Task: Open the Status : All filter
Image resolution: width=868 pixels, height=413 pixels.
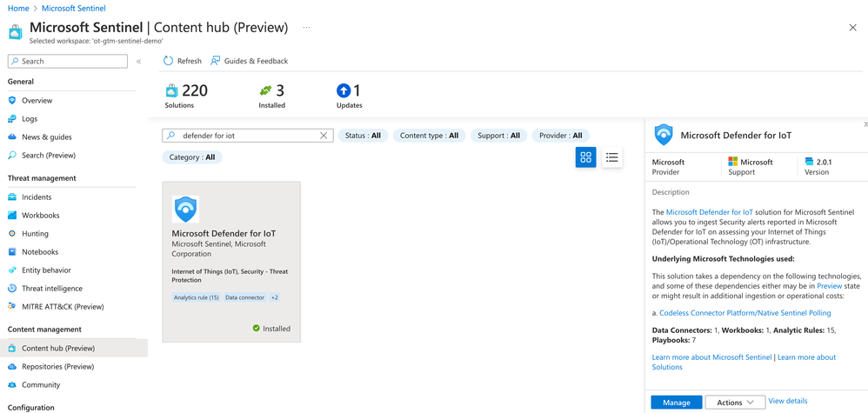Action: pos(364,136)
